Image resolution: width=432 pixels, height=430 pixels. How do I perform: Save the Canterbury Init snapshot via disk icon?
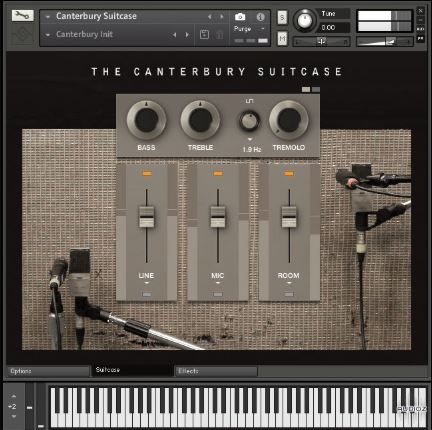204,35
